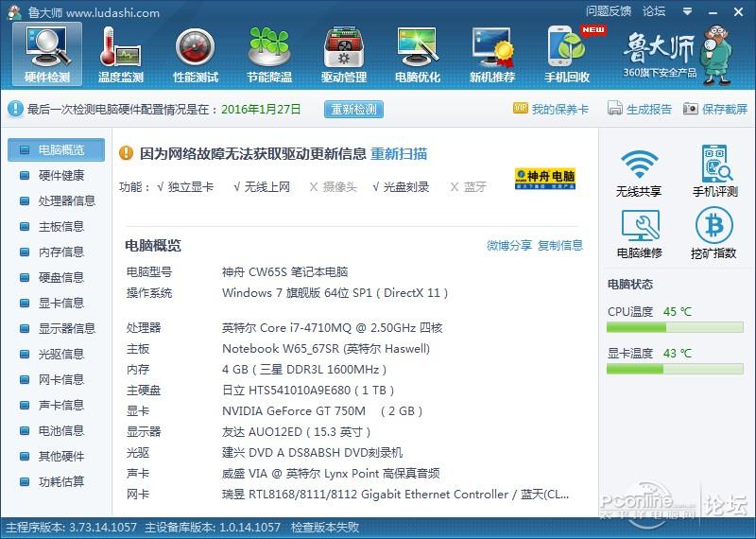
Task: Click the date 2016年1月27日
Action: tap(261, 109)
